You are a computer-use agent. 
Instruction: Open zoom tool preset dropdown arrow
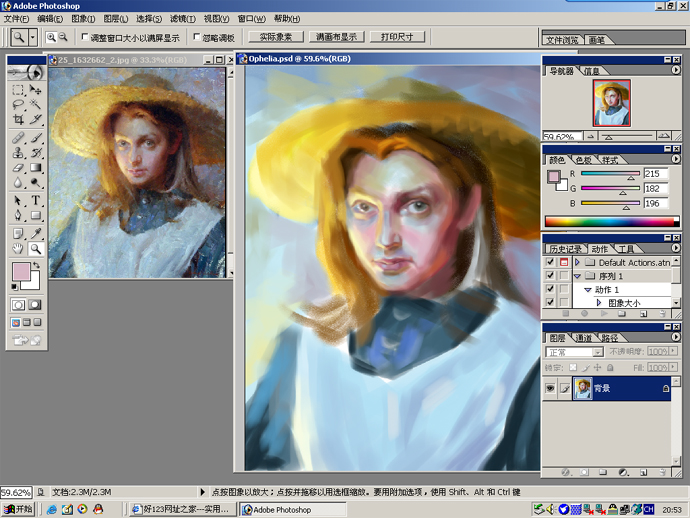pos(32,37)
